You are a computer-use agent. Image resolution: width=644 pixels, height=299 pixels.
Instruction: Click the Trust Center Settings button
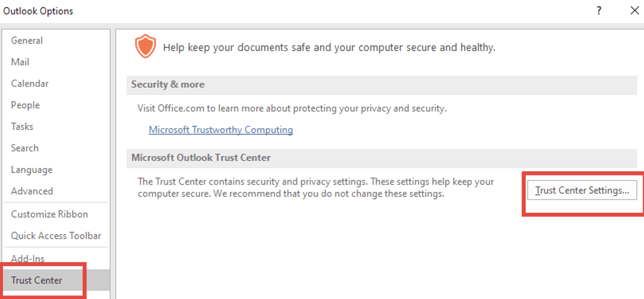click(582, 191)
